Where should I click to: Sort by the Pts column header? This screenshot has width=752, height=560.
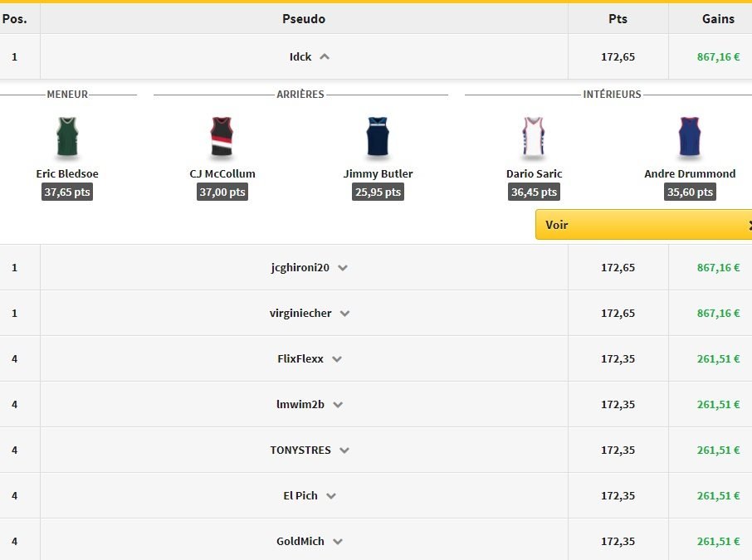pyautogui.click(x=618, y=19)
